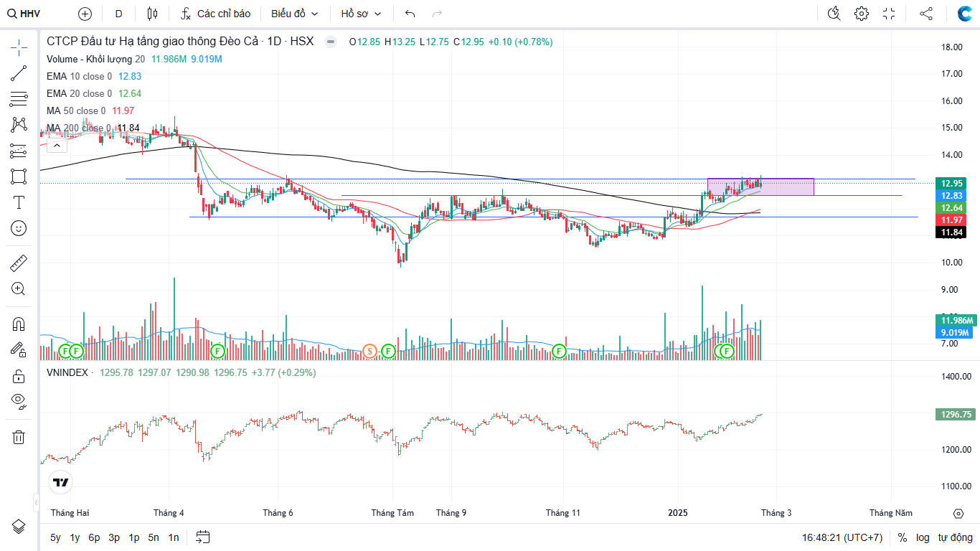Toggle the log scale option
Image resolution: width=980 pixels, height=551 pixels.
[923, 537]
